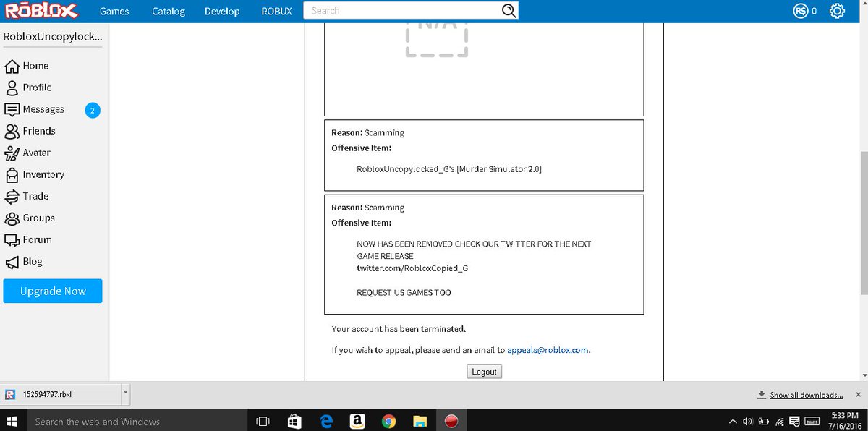Open the settings gear icon

tap(837, 11)
